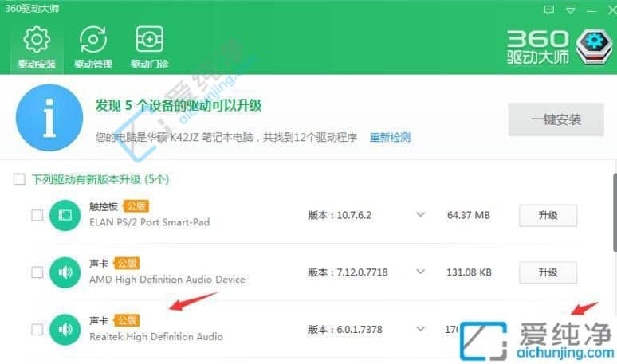Click 升级 for the ELAN Smart-Pad driver
617x364 pixels.
pyautogui.click(x=548, y=215)
